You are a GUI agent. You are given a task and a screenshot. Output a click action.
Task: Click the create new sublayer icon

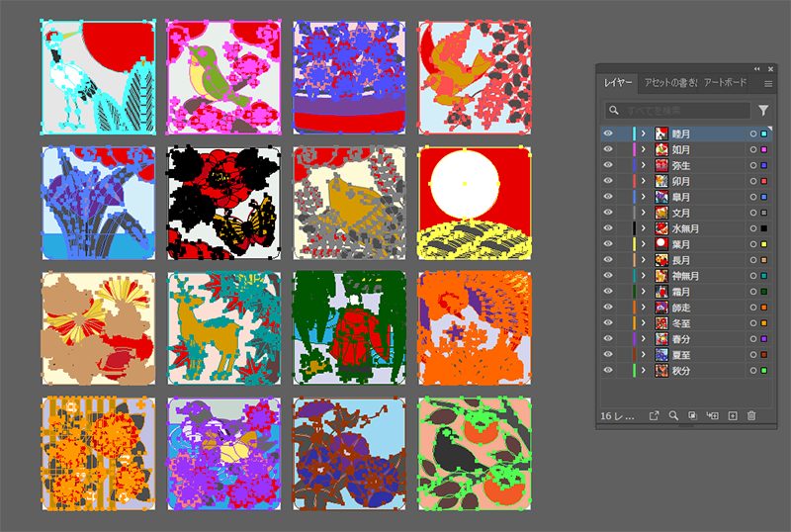point(713,416)
